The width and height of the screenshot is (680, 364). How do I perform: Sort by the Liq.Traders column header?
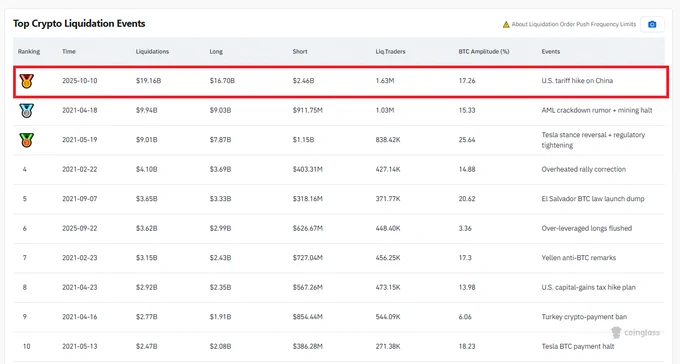390,52
